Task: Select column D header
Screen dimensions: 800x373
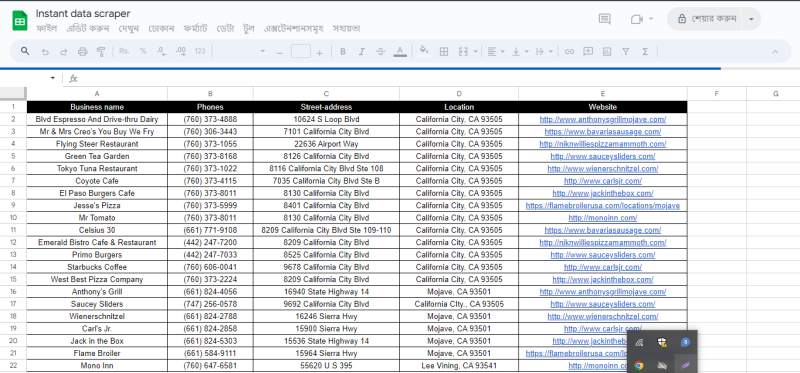Action: click(x=459, y=94)
